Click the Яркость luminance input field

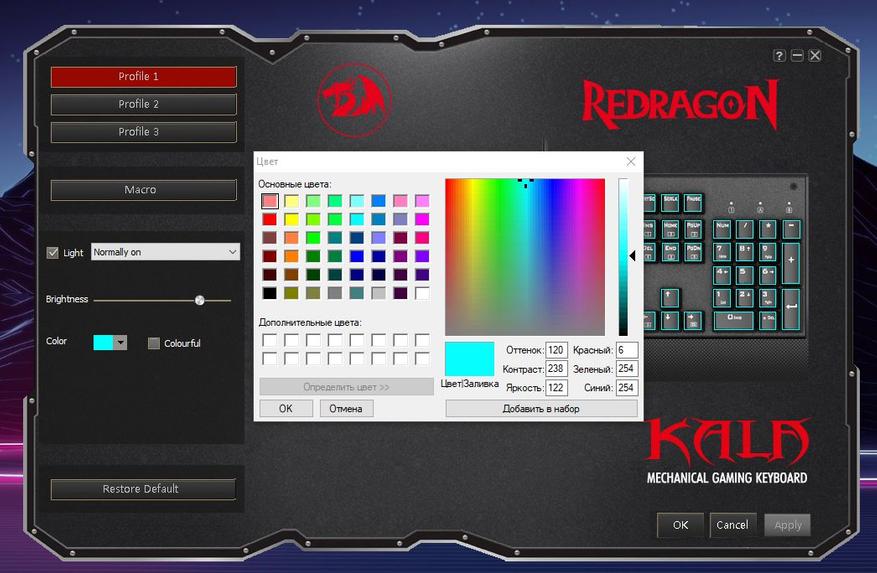point(557,387)
